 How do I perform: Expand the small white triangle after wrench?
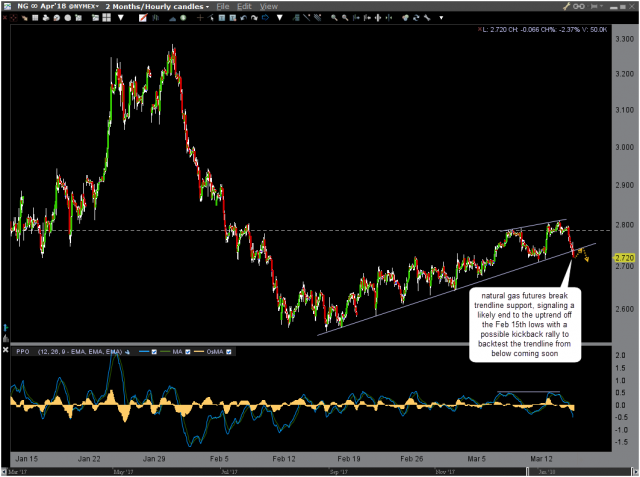point(441,18)
